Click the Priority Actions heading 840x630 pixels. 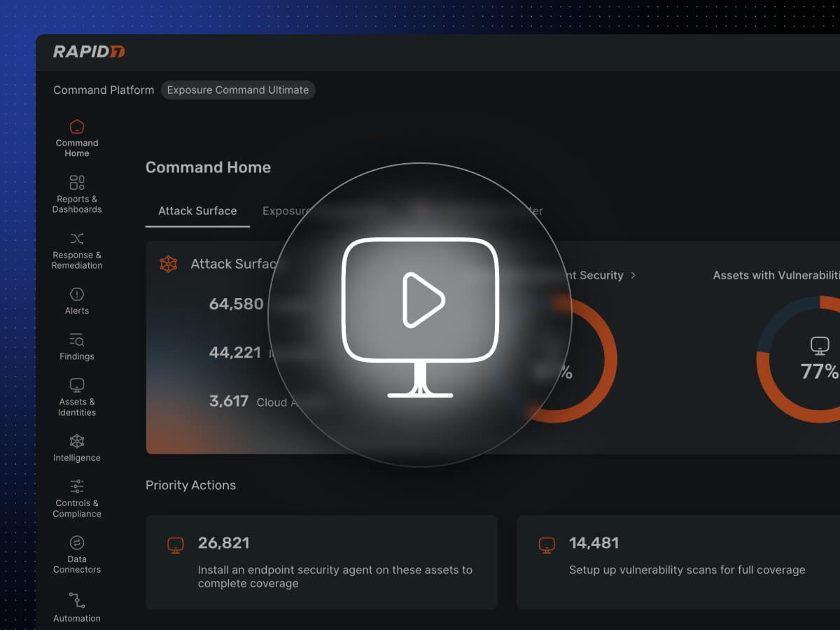191,485
